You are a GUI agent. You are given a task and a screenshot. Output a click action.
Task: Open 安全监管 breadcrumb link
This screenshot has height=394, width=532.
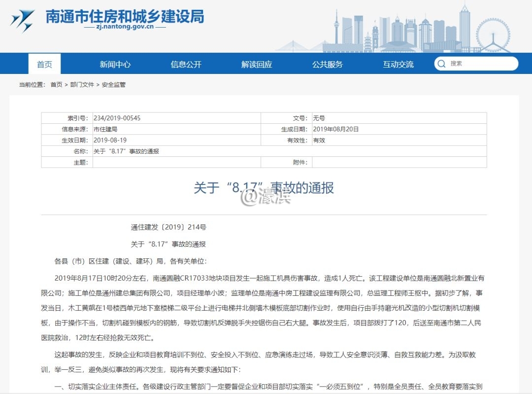(114, 85)
